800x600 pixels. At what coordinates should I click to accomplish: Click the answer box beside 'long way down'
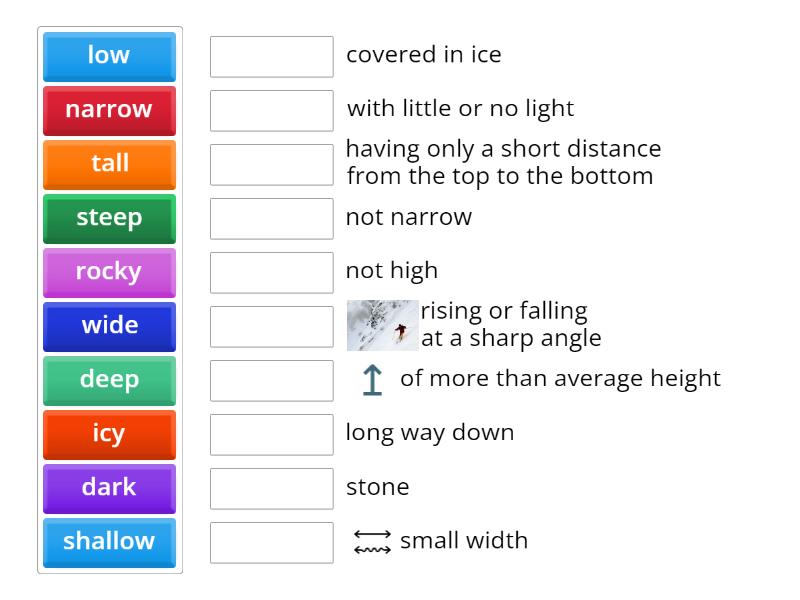(x=270, y=433)
